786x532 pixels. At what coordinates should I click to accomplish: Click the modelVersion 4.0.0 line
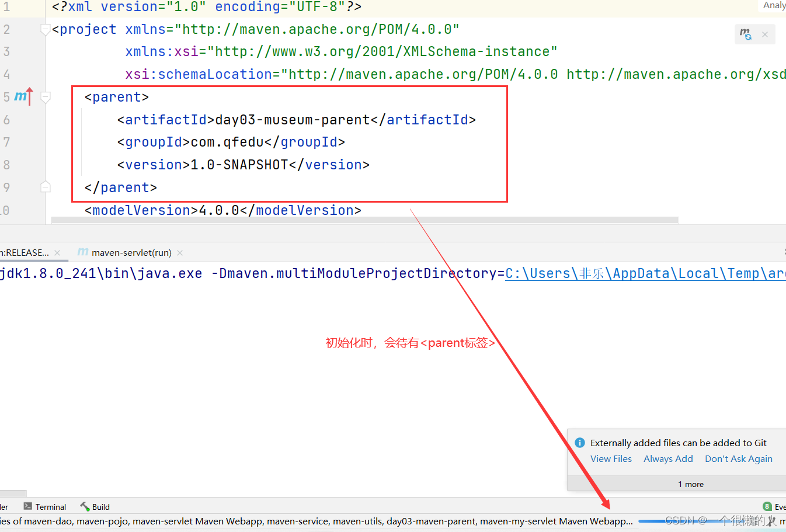222,210
